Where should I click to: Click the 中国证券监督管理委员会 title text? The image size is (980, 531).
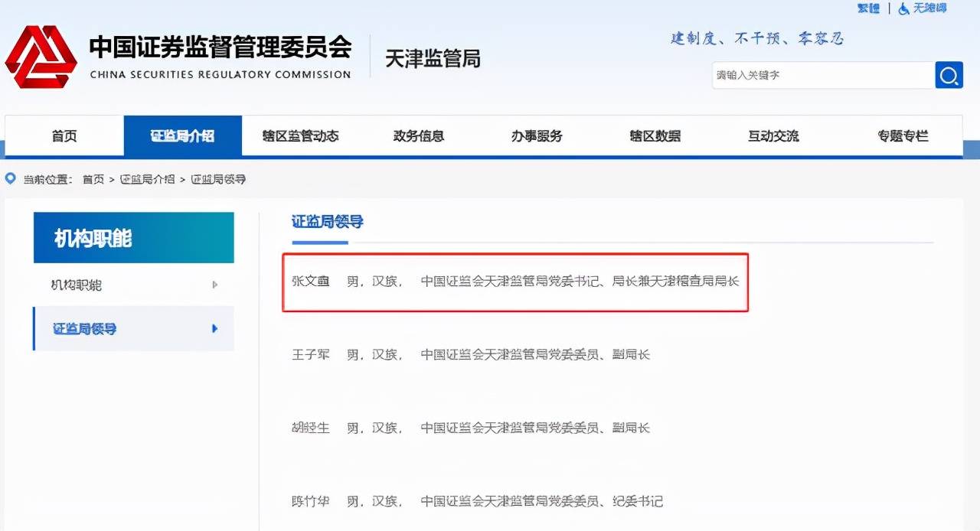click(220, 47)
